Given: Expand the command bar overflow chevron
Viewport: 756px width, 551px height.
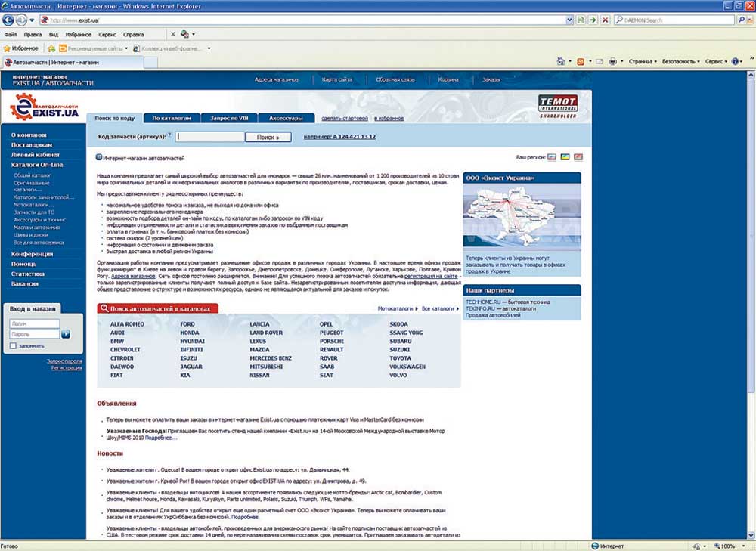Looking at the screenshot, I should coord(751,59).
